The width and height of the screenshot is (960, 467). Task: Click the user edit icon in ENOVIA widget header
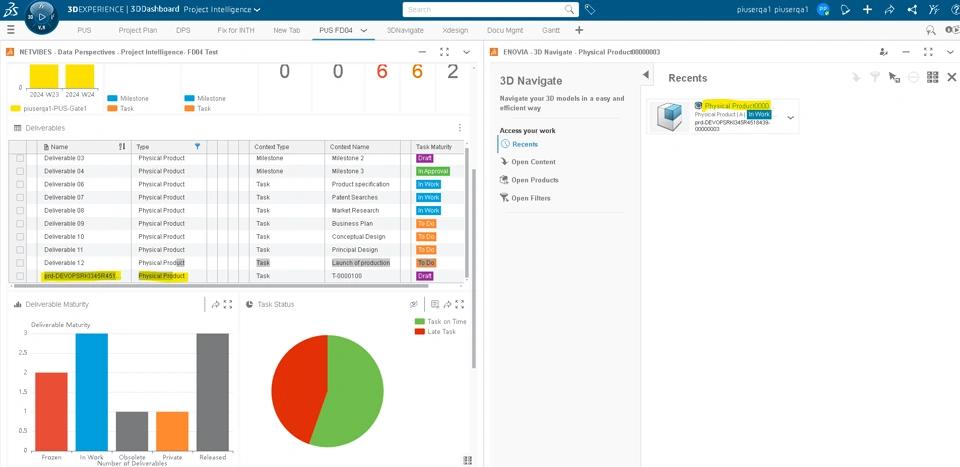[883, 52]
